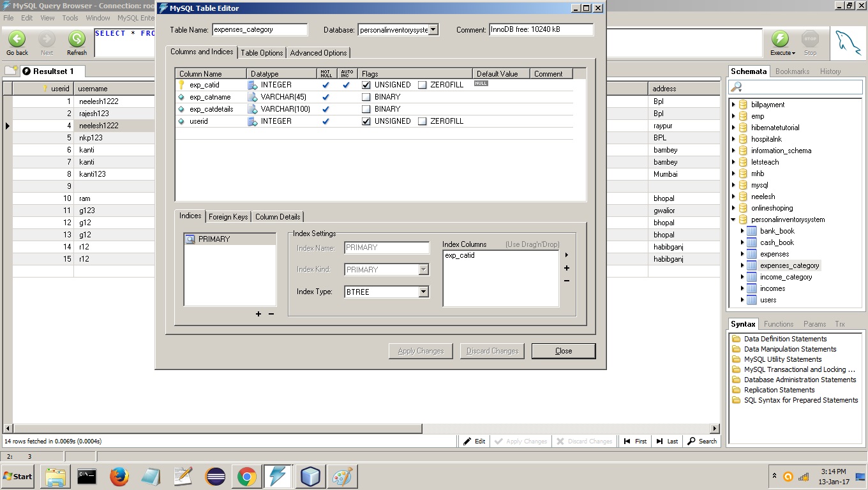Screen dimensions: 868x490
Task: Open Eclipse from the taskbar
Action: click(215, 477)
